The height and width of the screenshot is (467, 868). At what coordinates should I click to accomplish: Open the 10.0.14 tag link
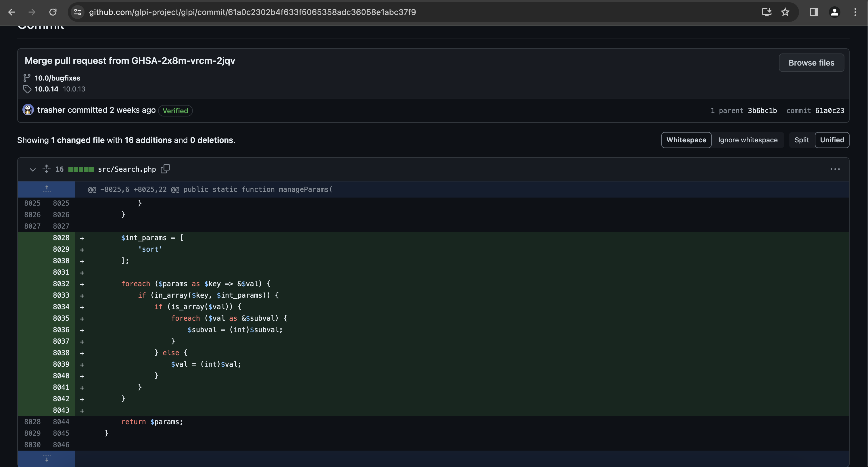click(x=47, y=89)
